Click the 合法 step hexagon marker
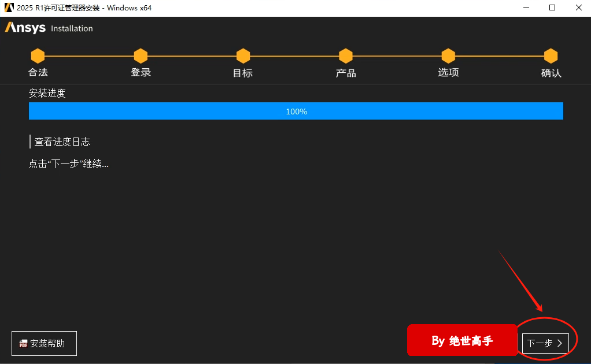Screen dimensions: 591x364 coord(38,56)
